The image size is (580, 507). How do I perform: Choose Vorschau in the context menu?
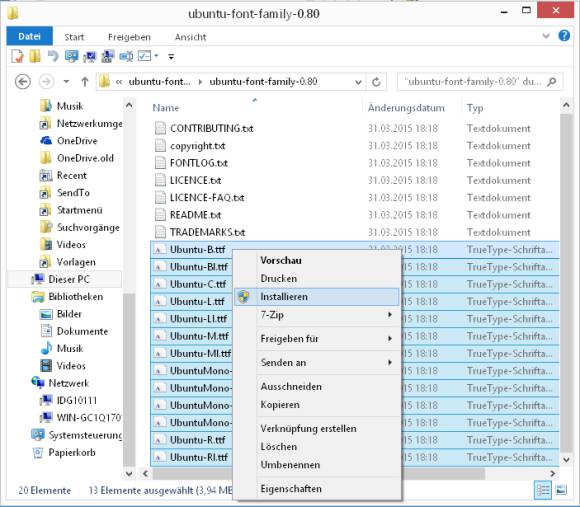317,260
